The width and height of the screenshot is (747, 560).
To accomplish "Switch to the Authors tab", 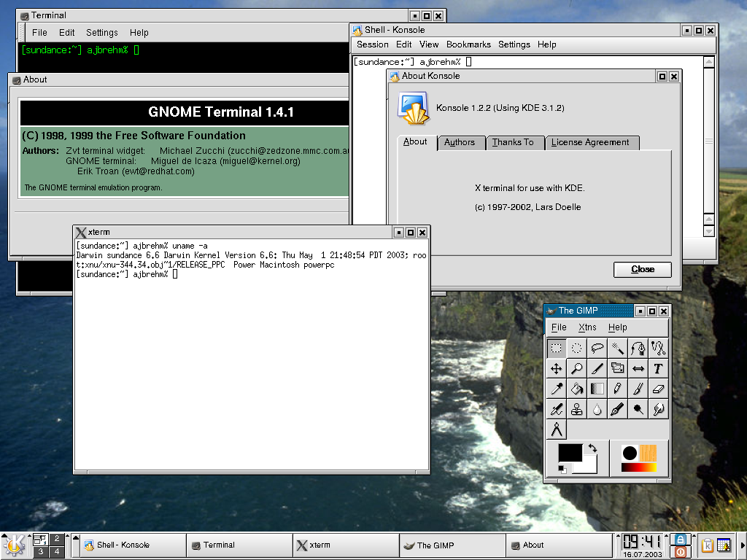I will (x=460, y=142).
